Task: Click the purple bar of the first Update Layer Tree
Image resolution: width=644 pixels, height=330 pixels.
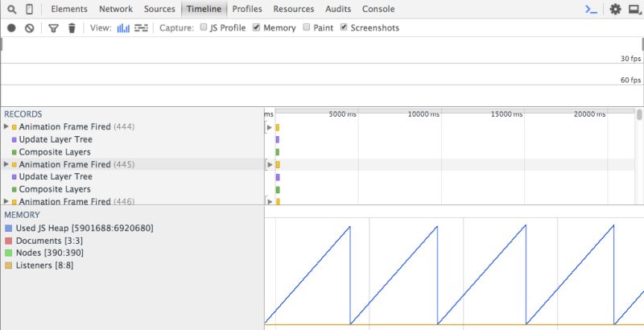Action: click(x=278, y=139)
